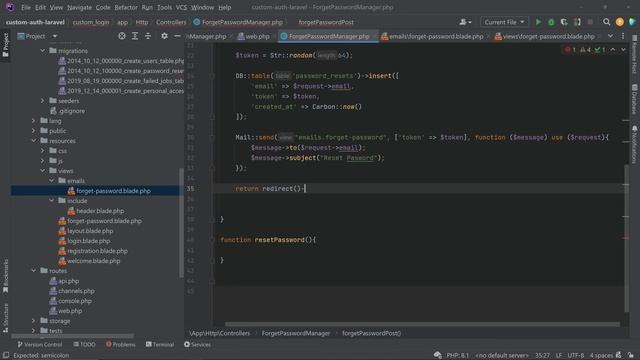Click the Controllers breadcrumb in navigation bar
The height and width of the screenshot is (360, 640).
coord(171,22)
